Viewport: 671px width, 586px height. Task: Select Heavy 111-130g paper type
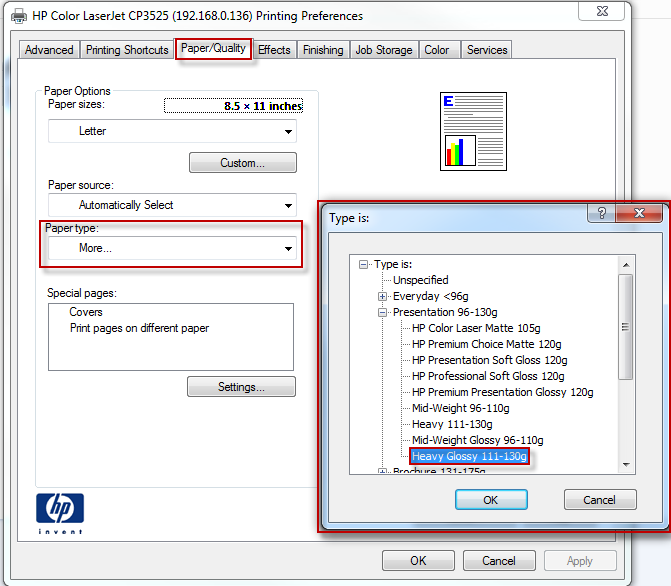point(452,424)
